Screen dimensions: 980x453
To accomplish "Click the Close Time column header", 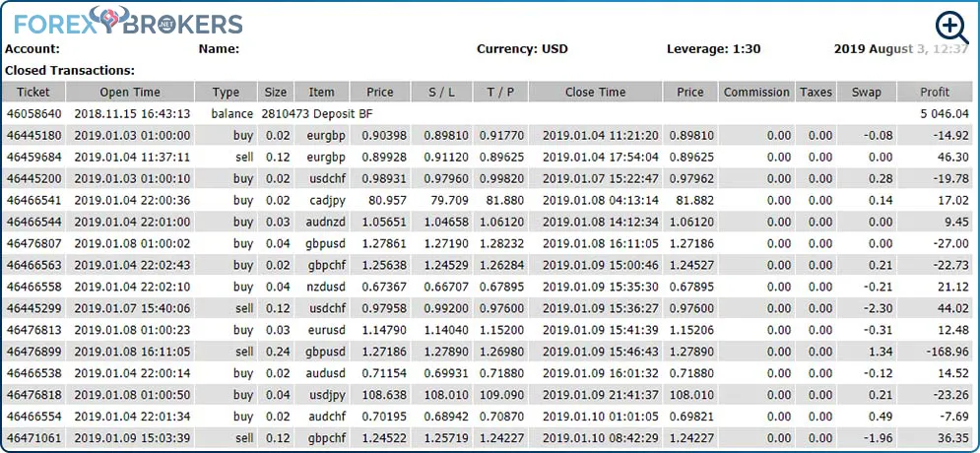I will pyautogui.click(x=595, y=92).
